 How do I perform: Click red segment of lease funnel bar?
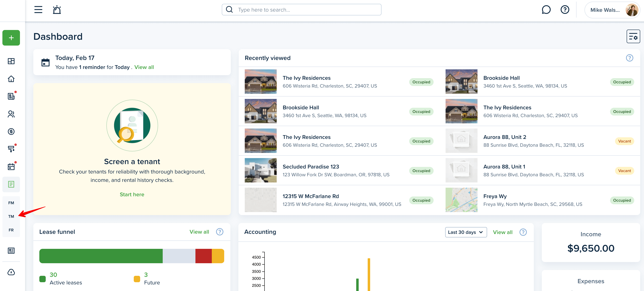pyautogui.click(x=203, y=256)
